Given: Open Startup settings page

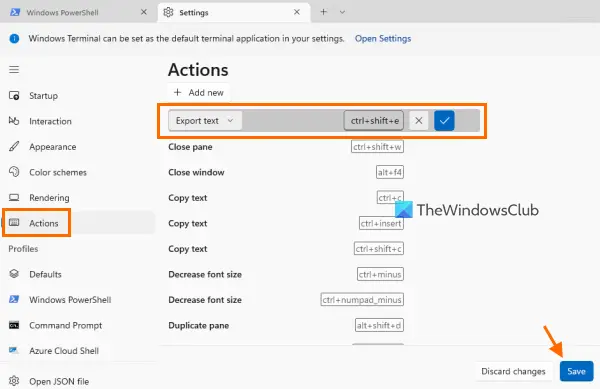Looking at the screenshot, I should pyautogui.click(x=78, y=96).
